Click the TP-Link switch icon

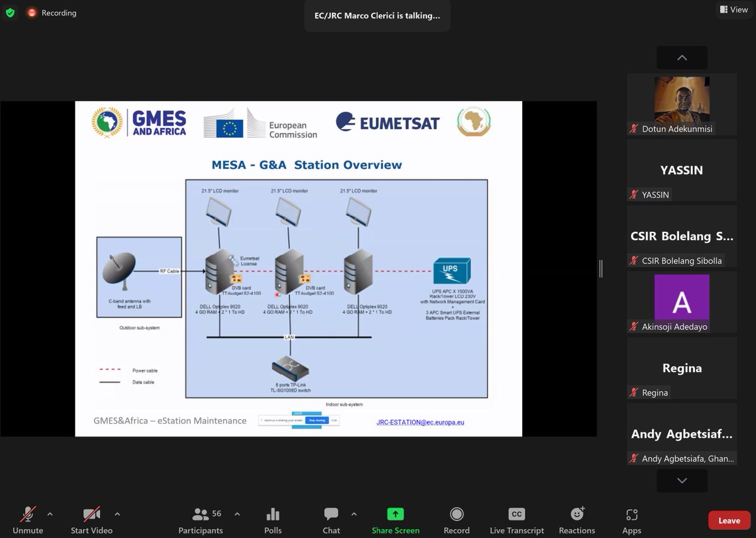coord(290,369)
